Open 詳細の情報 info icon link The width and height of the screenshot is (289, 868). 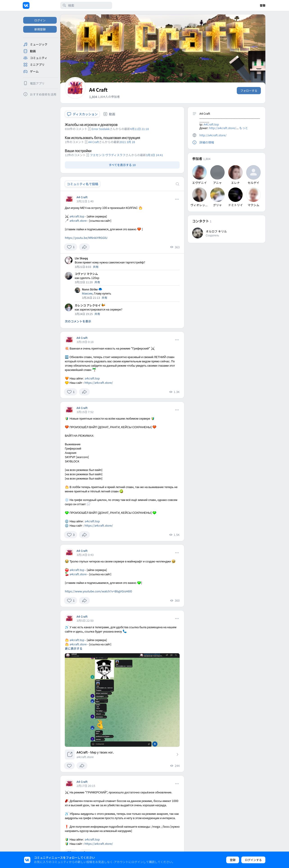click(207, 143)
